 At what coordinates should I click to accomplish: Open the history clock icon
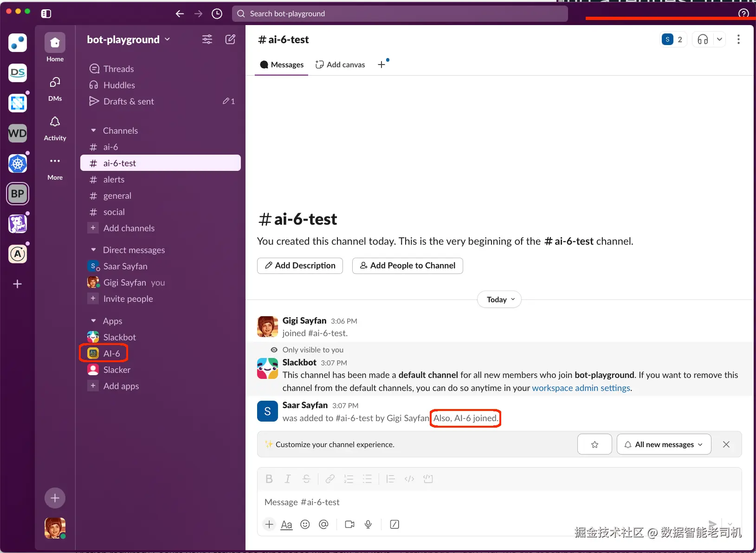(x=217, y=13)
